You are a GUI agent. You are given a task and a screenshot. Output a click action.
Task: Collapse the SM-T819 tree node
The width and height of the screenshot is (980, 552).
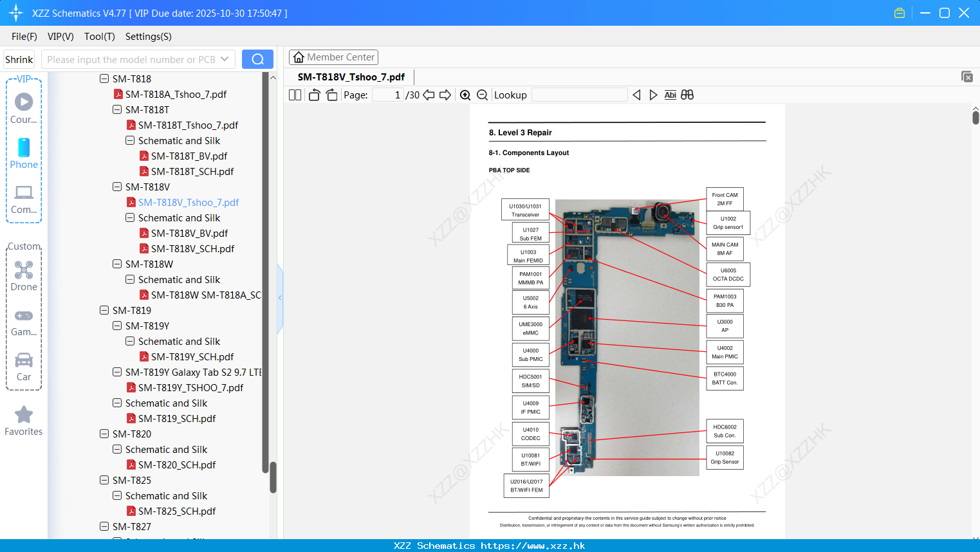tap(104, 310)
